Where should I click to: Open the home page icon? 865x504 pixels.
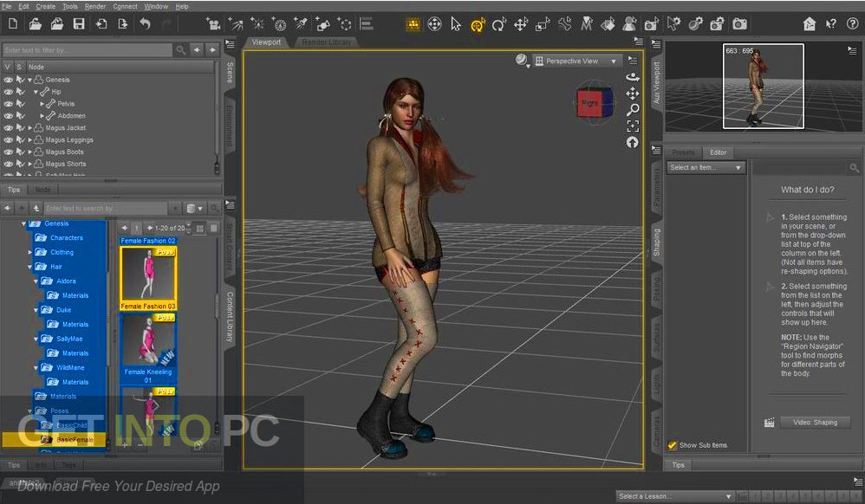pyautogui.click(x=810, y=23)
